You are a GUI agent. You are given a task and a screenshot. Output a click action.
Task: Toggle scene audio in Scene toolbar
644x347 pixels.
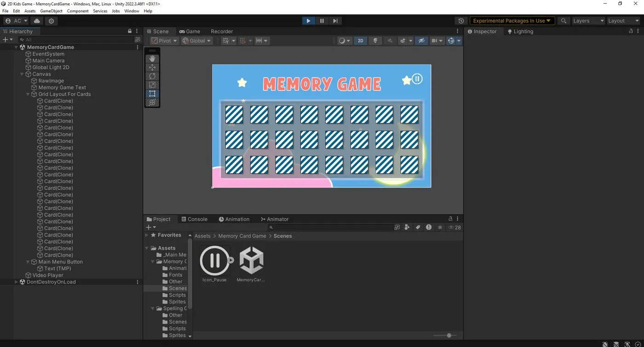pos(390,40)
